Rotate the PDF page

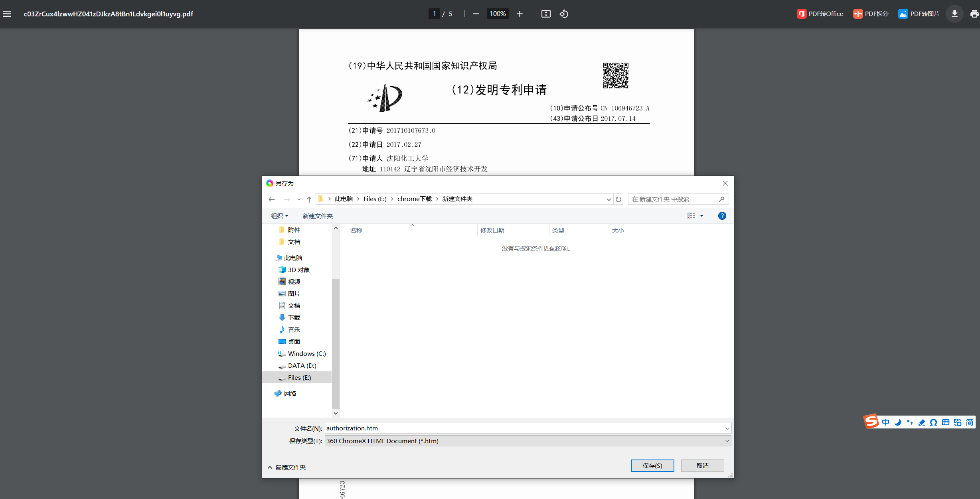click(x=564, y=14)
